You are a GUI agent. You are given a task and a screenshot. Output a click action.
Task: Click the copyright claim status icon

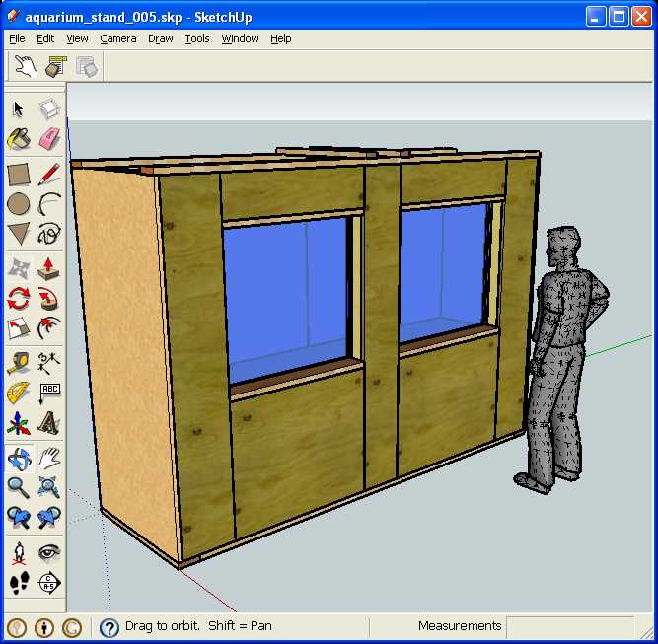click(x=72, y=627)
